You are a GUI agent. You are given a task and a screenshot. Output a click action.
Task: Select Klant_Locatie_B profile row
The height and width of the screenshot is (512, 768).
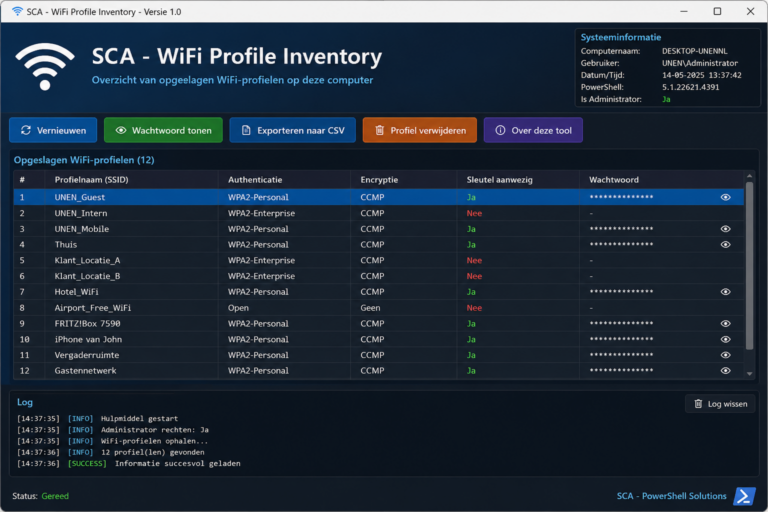pos(379,276)
